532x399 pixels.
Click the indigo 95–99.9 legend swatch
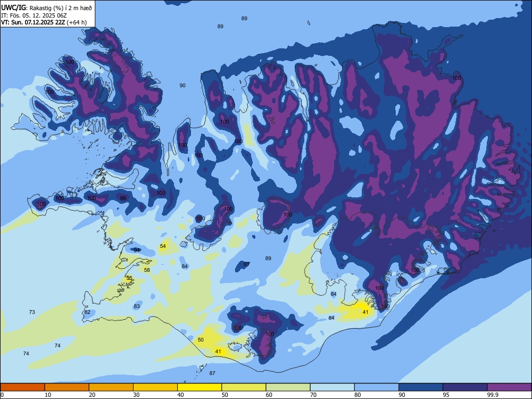tap(465, 387)
